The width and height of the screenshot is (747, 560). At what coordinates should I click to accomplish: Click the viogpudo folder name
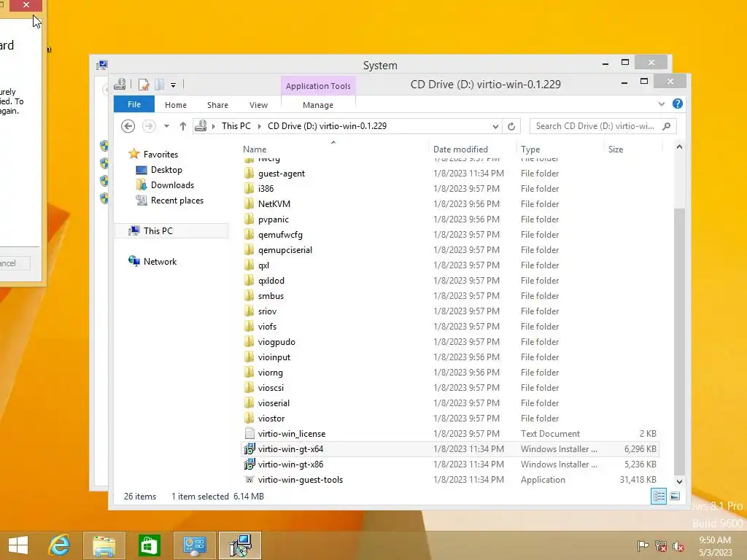(x=276, y=342)
